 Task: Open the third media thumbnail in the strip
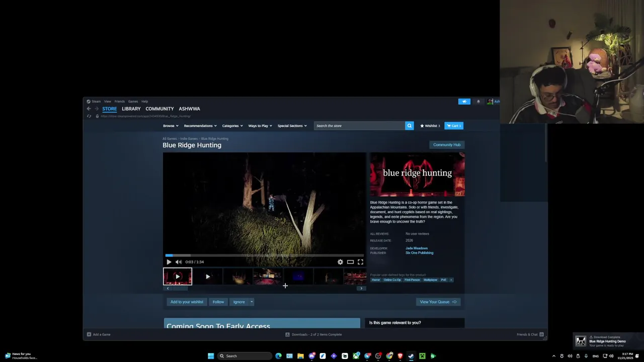pos(237,277)
